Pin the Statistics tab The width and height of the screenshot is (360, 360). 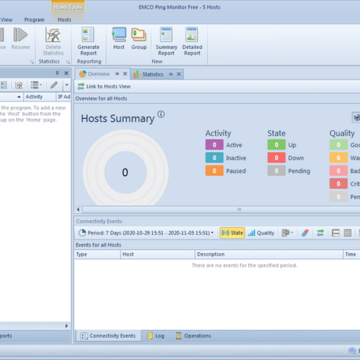[171, 74]
